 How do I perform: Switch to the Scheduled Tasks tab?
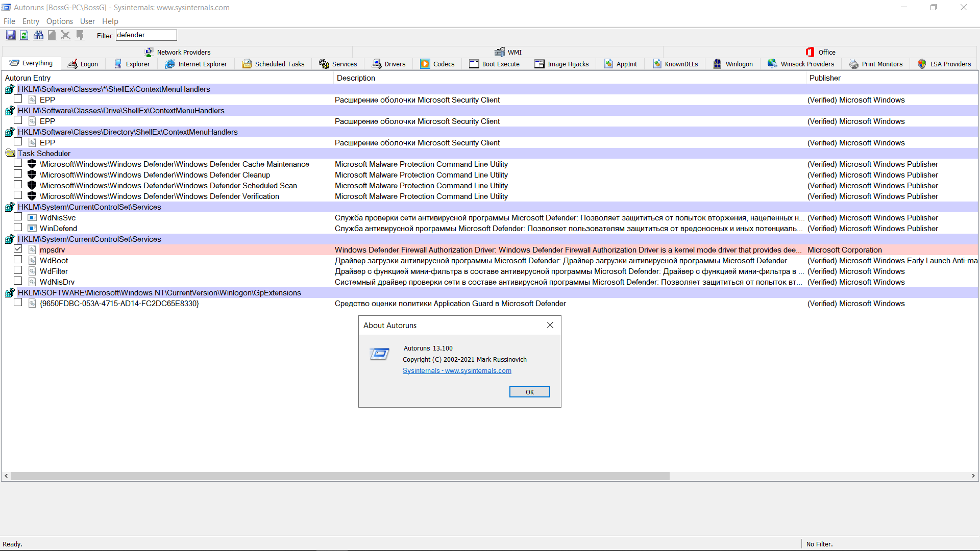(x=273, y=64)
